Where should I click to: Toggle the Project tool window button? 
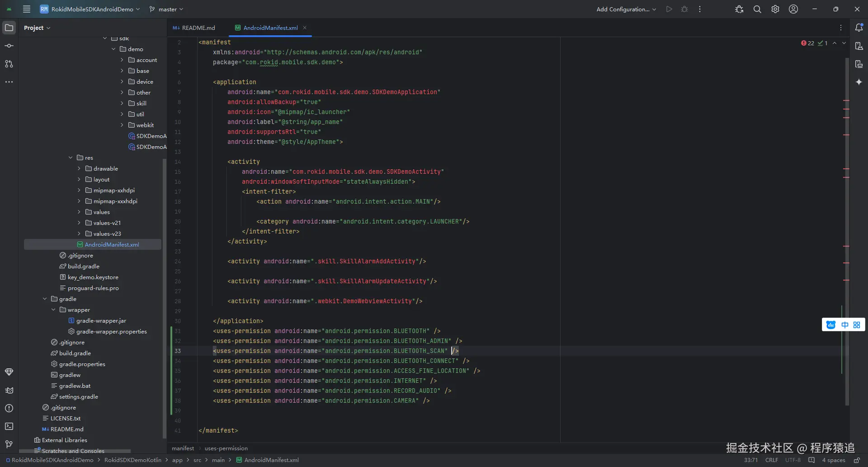click(9, 28)
